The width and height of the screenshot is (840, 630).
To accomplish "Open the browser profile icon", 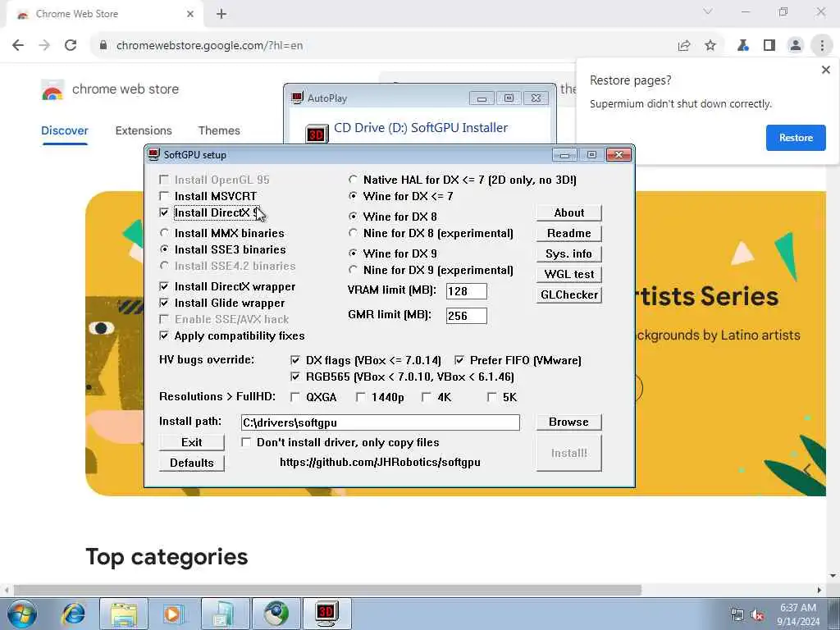I will coord(796,46).
